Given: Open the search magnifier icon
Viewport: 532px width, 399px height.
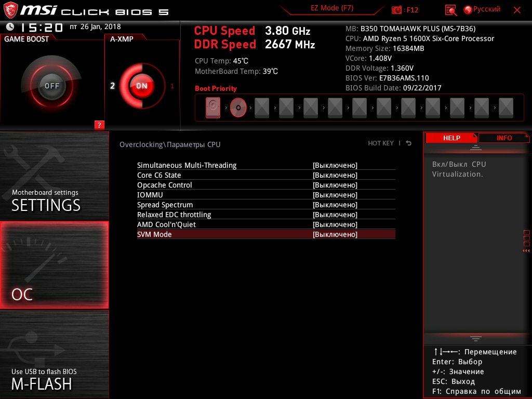Looking at the screenshot, I should 450,10.
